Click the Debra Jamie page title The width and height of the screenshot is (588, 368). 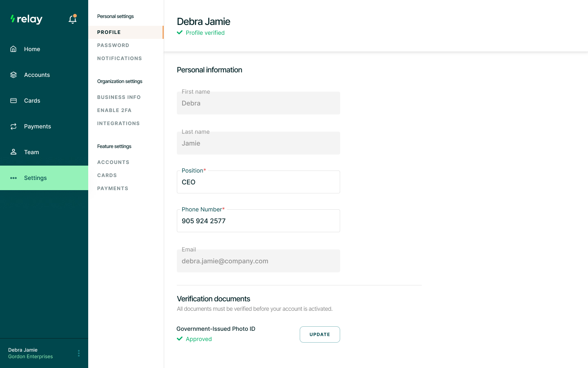(x=203, y=21)
